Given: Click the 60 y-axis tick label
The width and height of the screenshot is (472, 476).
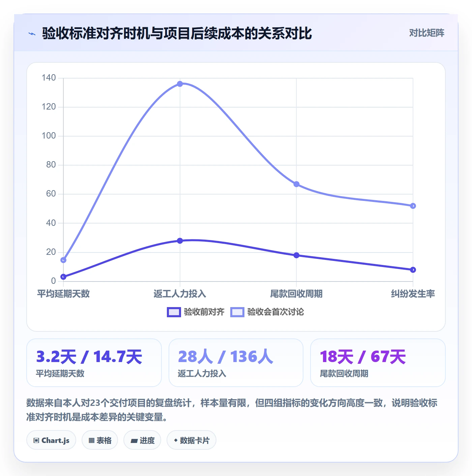Looking at the screenshot, I should 51,194.
